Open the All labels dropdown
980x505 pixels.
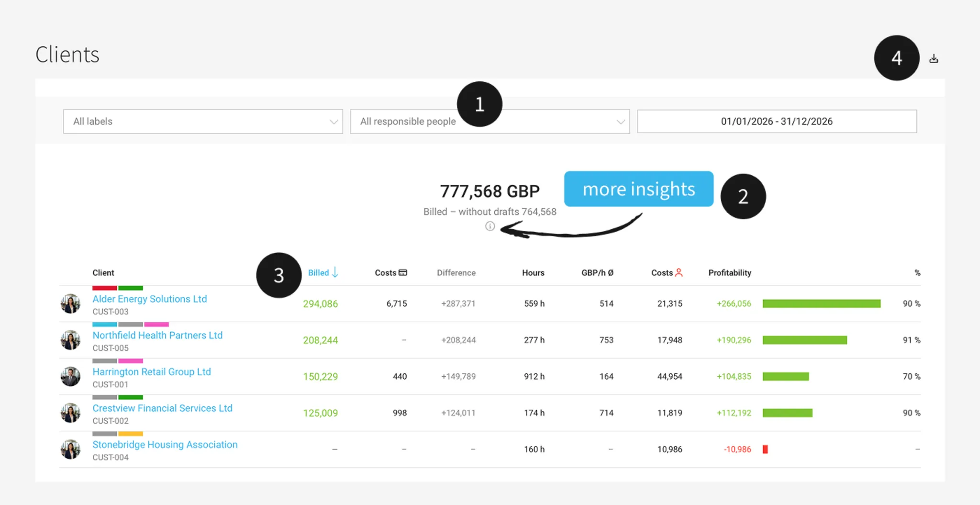pyautogui.click(x=203, y=122)
